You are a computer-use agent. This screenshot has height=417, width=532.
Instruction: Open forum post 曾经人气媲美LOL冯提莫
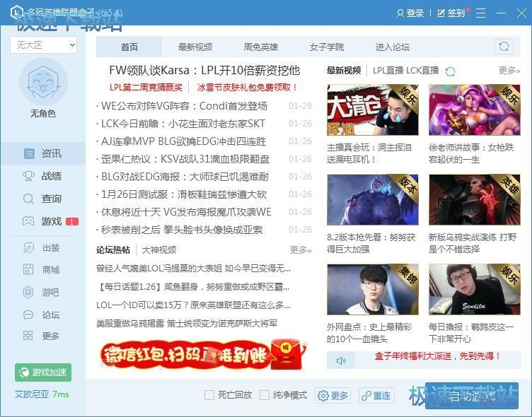pos(193,269)
